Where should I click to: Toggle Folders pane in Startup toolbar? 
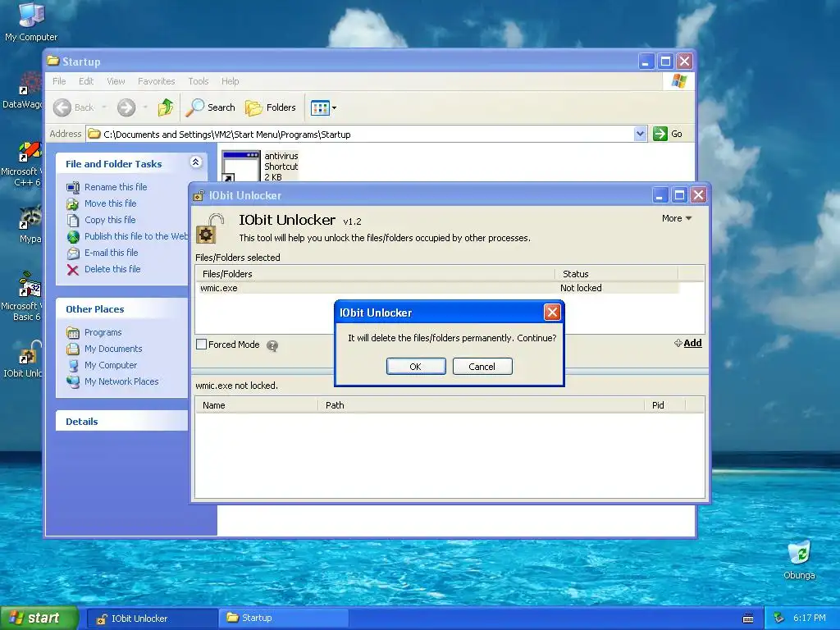[271, 107]
